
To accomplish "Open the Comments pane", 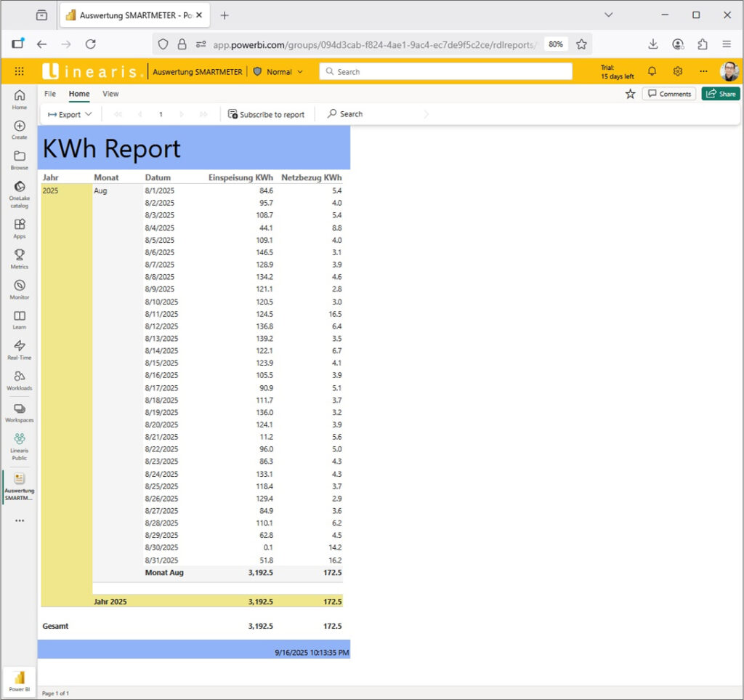I will point(669,94).
